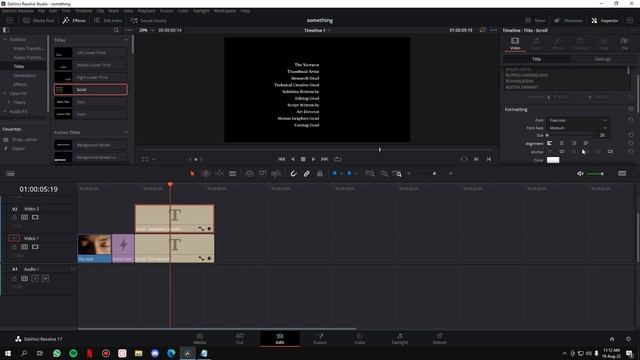This screenshot has height=360, width=640.
Task: Select Generators in Toolbox tree
Action: 25,76
